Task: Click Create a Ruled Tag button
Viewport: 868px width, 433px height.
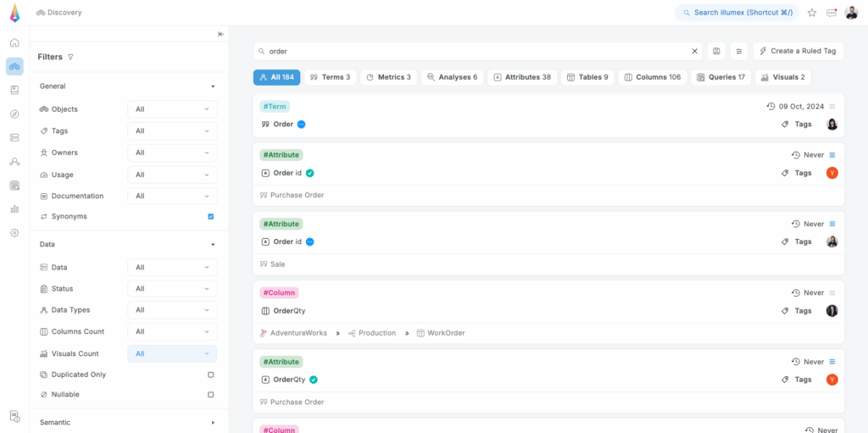Action: (x=797, y=51)
